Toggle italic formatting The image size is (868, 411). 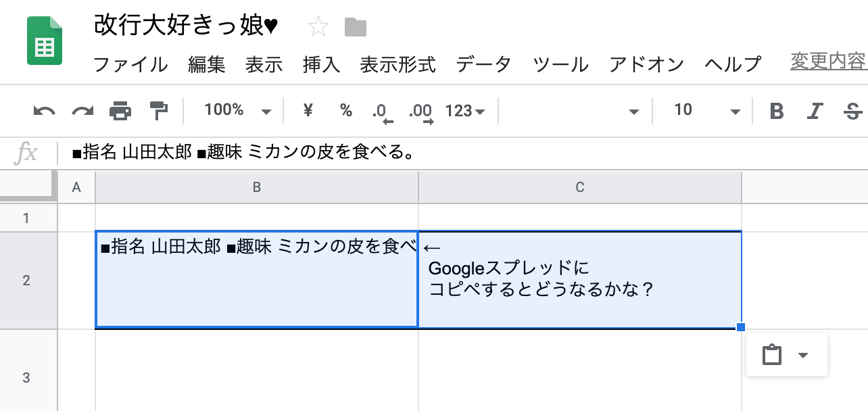coord(816,111)
